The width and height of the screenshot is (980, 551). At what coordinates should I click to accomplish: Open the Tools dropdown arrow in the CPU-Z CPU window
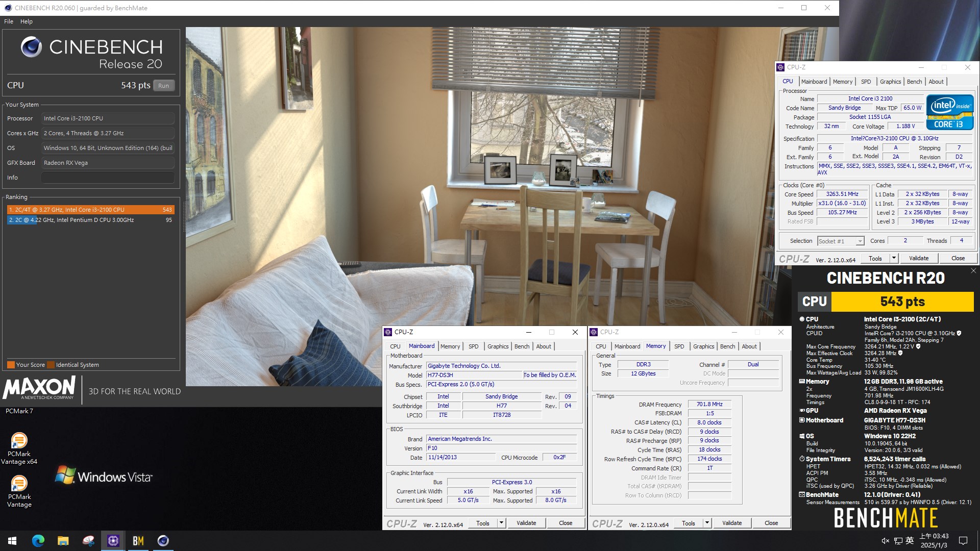[x=894, y=258]
